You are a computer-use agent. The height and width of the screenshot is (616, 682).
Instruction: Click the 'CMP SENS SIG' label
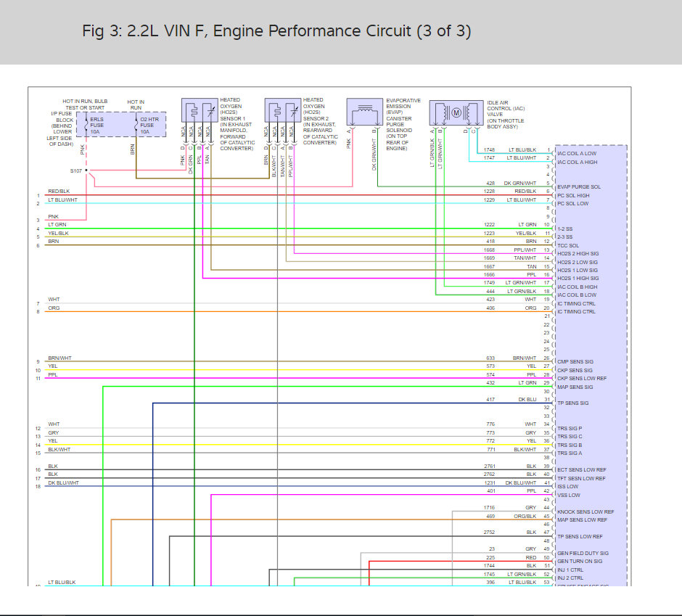point(575,362)
